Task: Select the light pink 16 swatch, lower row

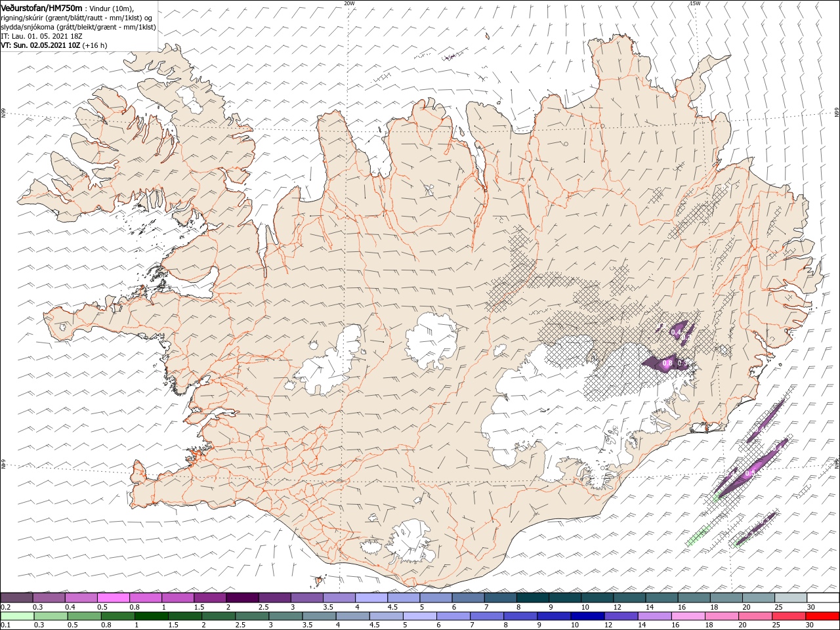Action: point(688,616)
